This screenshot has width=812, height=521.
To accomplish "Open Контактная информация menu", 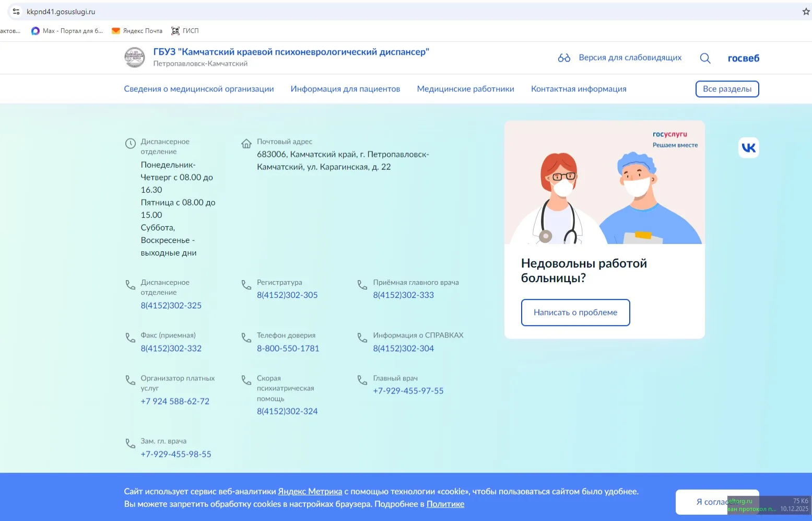I will click(579, 89).
